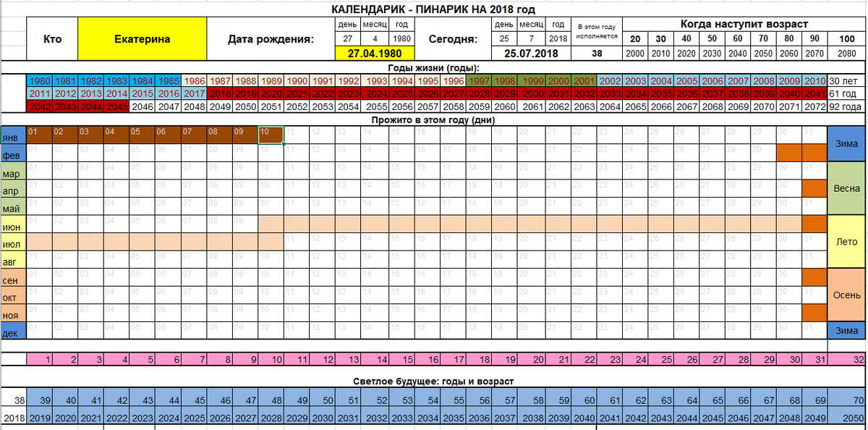Click the "Весна" season cell
The height and width of the screenshot is (430, 868).
(x=846, y=188)
